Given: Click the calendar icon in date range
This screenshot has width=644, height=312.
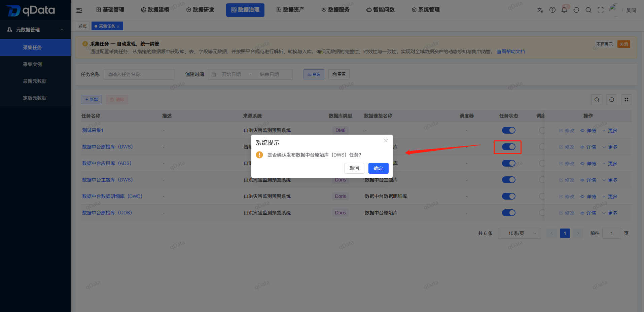Looking at the screenshot, I should click(x=214, y=74).
